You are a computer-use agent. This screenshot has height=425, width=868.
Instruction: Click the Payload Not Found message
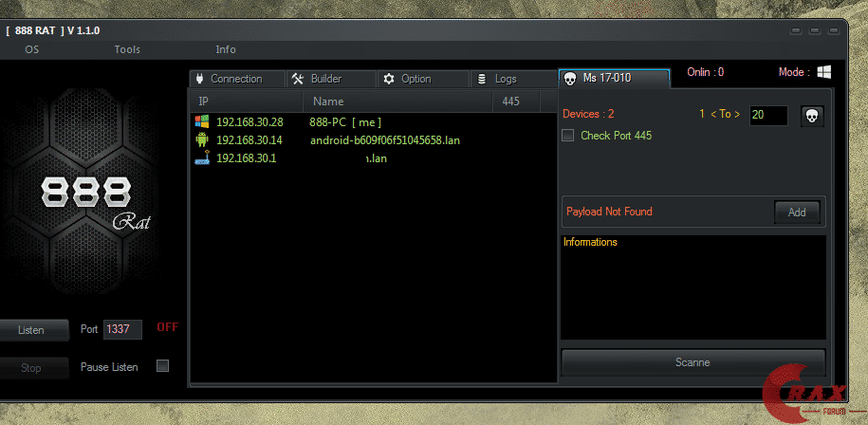pos(609,212)
